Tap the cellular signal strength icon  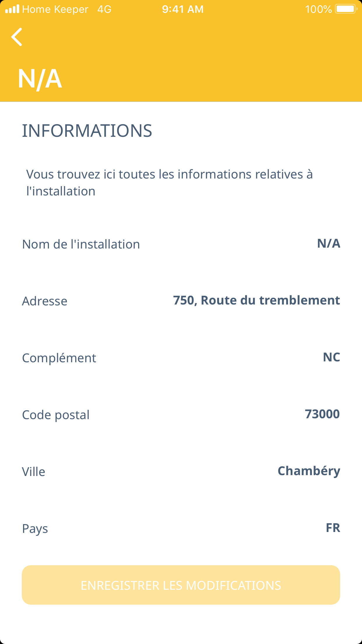(12, 9)
